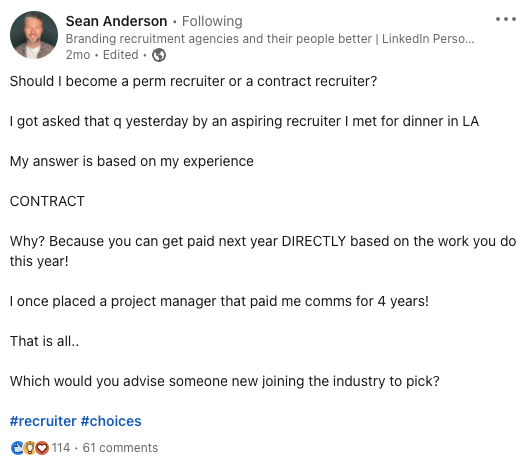This screenshot has height=463, width=529.
Task: Click the red heart Love reaction icon
Action: point(42,448)
